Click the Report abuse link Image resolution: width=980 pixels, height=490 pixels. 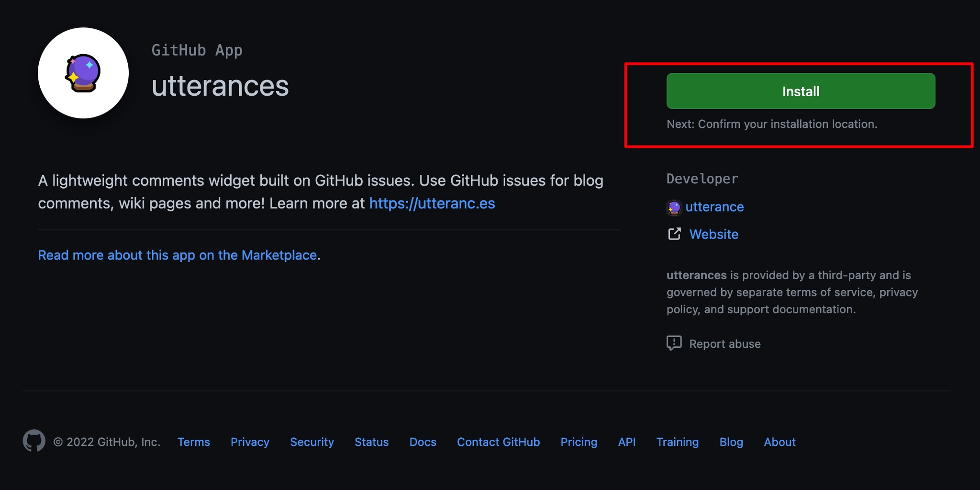coord(725,344)
